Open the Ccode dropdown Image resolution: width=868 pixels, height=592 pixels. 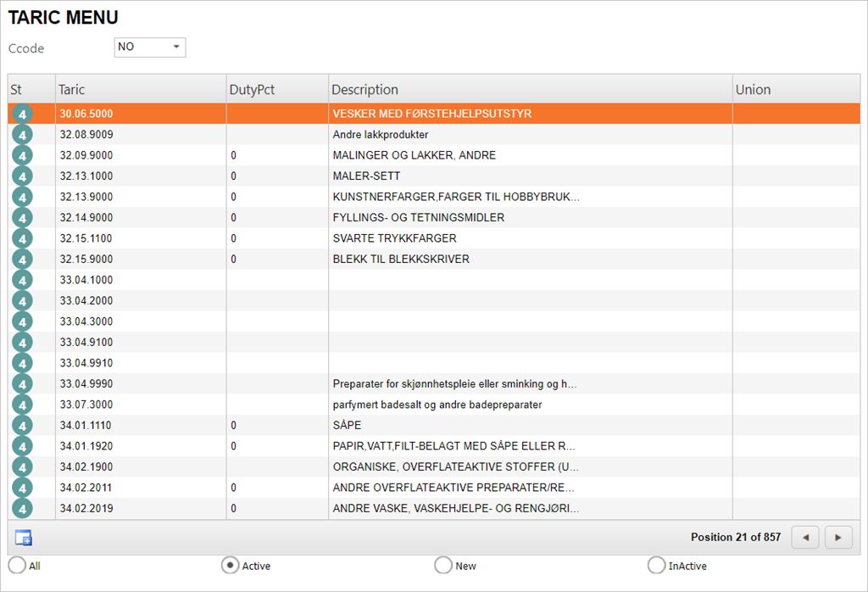[150, 47]
